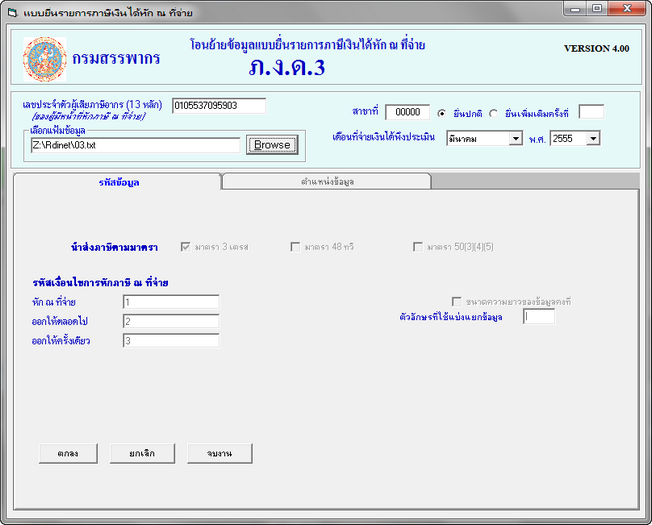Screen dimensions: 652x525
Task: Switch to the รหัสข้อมูล tab
Action: [118, 182]
